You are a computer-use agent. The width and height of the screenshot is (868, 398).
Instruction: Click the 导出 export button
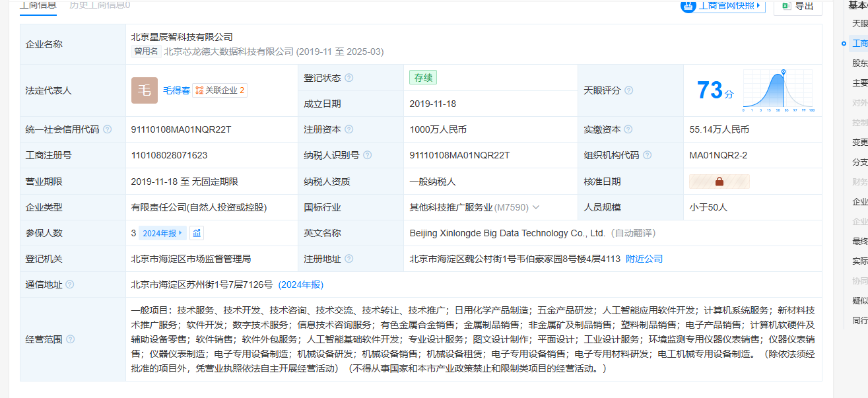pos(797,6)
